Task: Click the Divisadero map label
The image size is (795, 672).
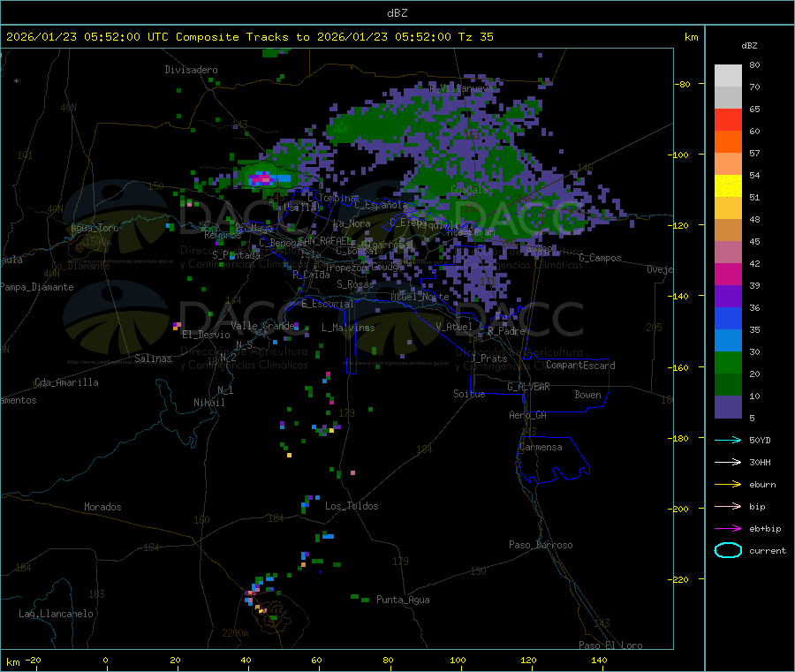Action: [x=191, y=70]
